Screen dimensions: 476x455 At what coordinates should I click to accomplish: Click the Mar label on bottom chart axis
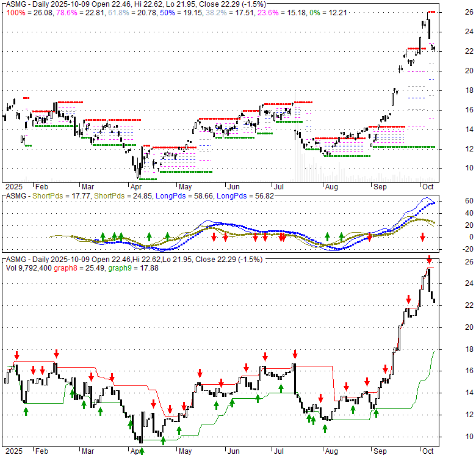coord(88,451)
